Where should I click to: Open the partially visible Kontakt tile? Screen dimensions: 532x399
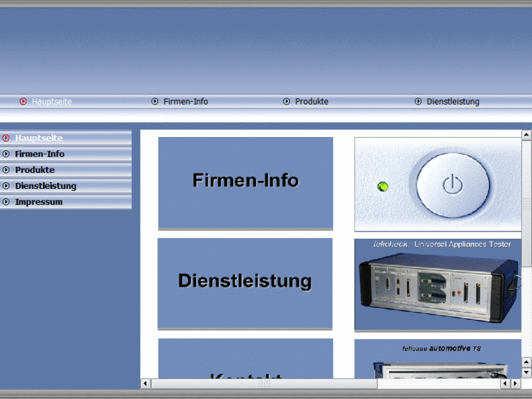(245, 359)
